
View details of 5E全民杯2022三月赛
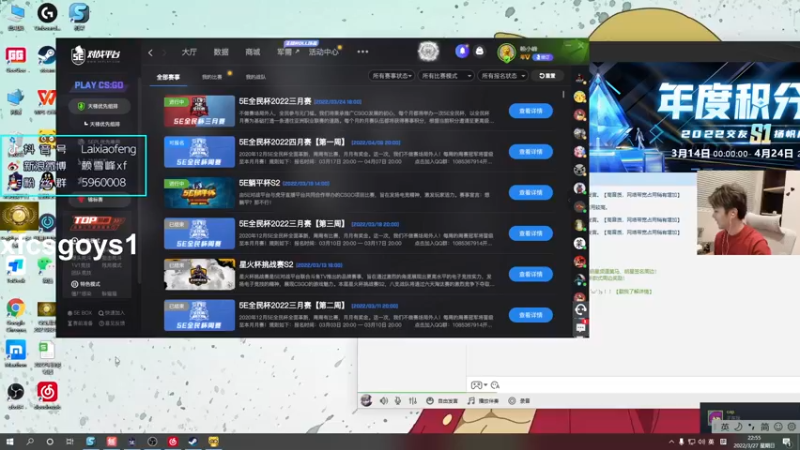tap(531, 111)
